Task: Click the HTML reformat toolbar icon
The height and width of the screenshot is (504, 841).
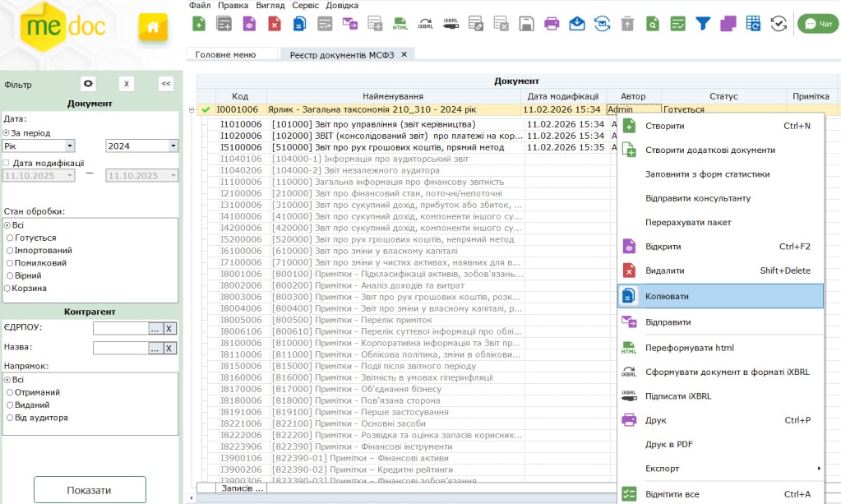Action: coord(400,24)
